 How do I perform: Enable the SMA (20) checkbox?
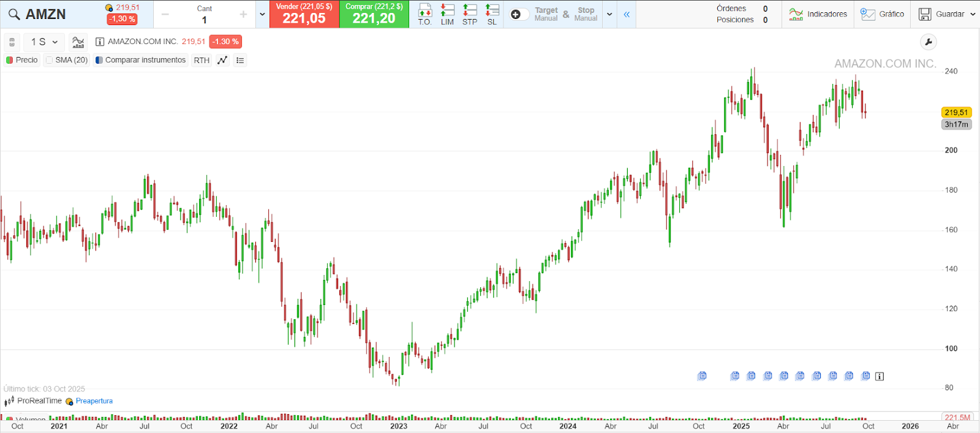coord(50,60)
